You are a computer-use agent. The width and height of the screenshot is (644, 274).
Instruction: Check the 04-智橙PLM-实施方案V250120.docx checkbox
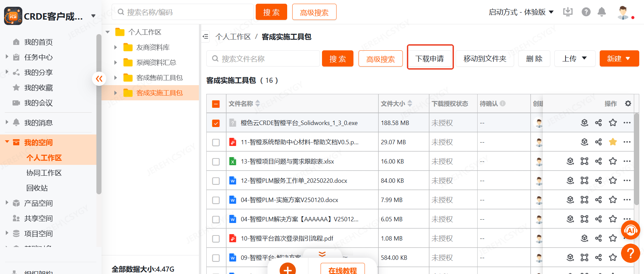click(x=216, y=200)
